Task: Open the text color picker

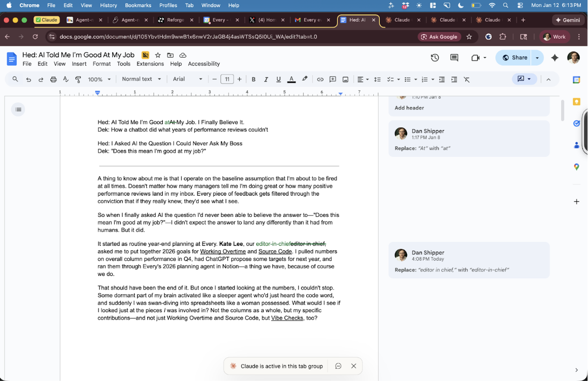Action: 291,79
